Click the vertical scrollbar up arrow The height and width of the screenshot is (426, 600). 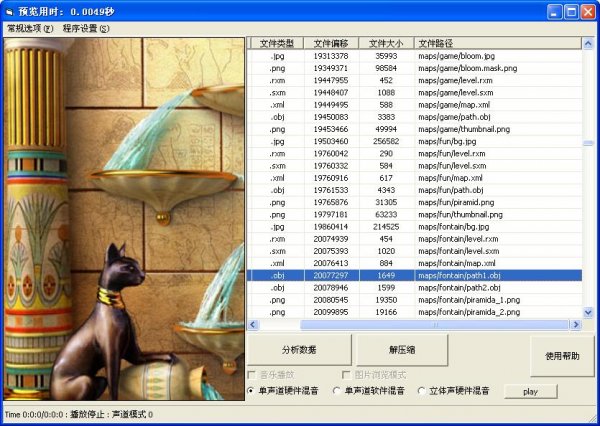(587, 43)
